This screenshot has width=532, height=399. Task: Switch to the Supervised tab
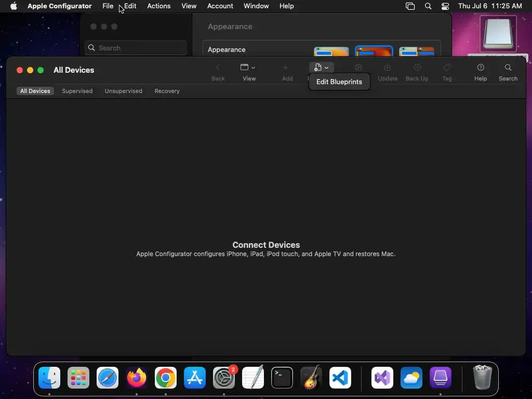pos(77,91)
